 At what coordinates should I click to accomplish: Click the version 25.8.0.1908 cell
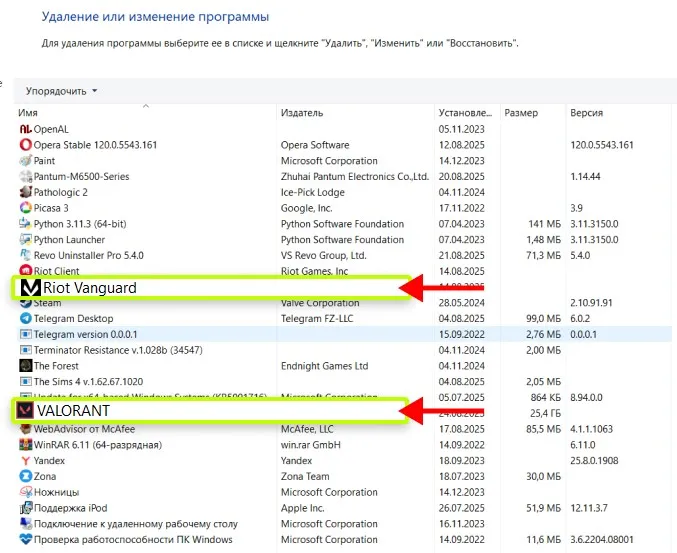(594, 461)
